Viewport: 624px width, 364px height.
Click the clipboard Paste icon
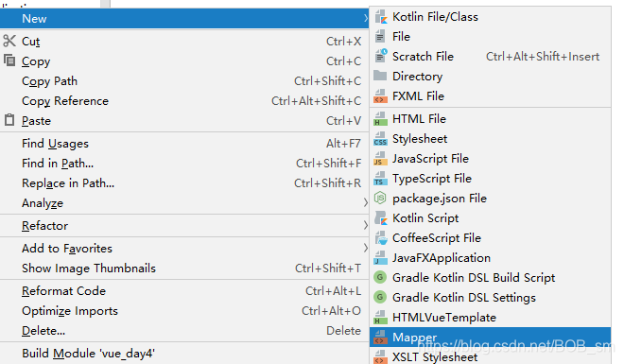point(9,120)
